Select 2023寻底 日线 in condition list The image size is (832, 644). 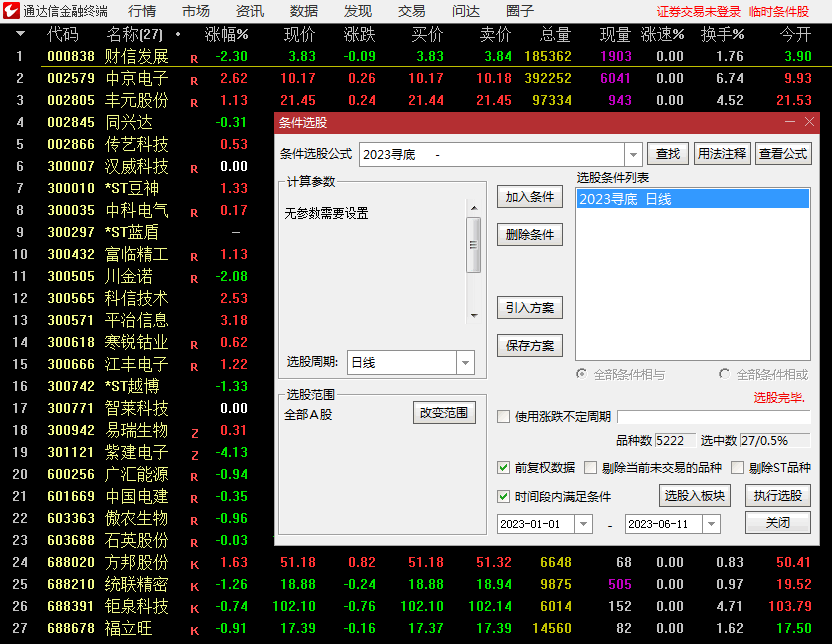pyautogui.click(x=692, y=199)
